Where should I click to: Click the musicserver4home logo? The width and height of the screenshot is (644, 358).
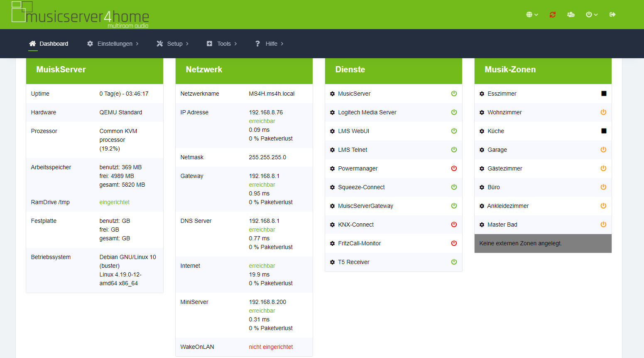pos(80,15)
